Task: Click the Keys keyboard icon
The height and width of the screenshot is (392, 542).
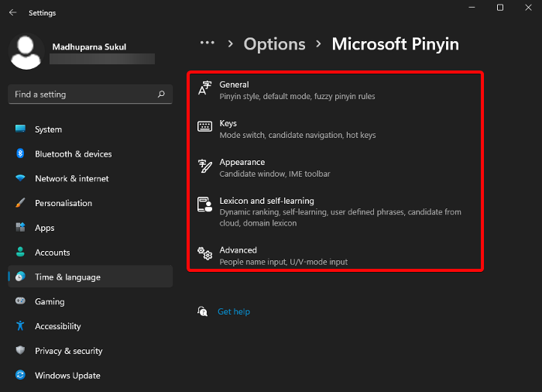Action: (x=204, y=127)
